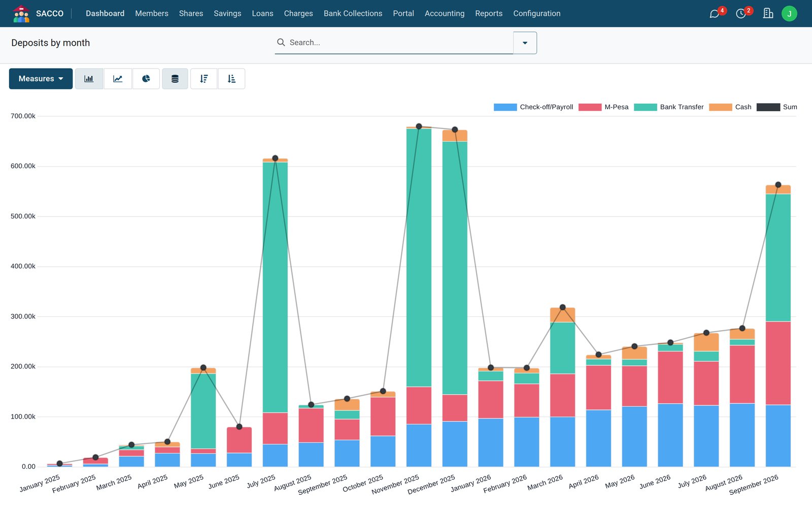Open the Portal menu
This screenshot has height=508, width=812.
click(x=403, y=14)
